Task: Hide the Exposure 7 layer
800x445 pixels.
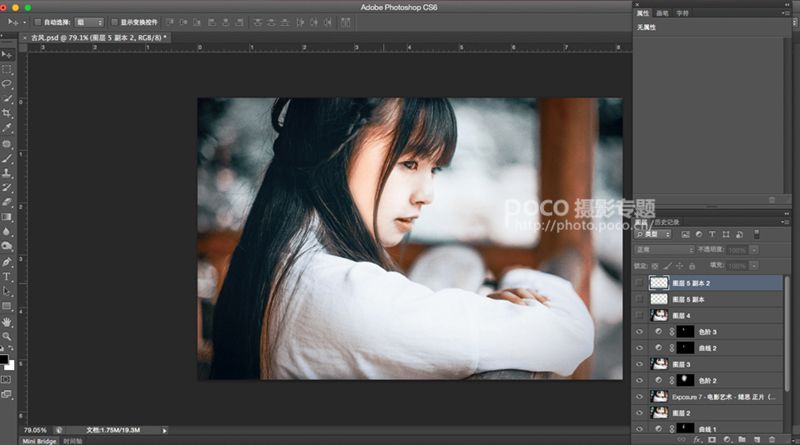Action: [639, 397]
